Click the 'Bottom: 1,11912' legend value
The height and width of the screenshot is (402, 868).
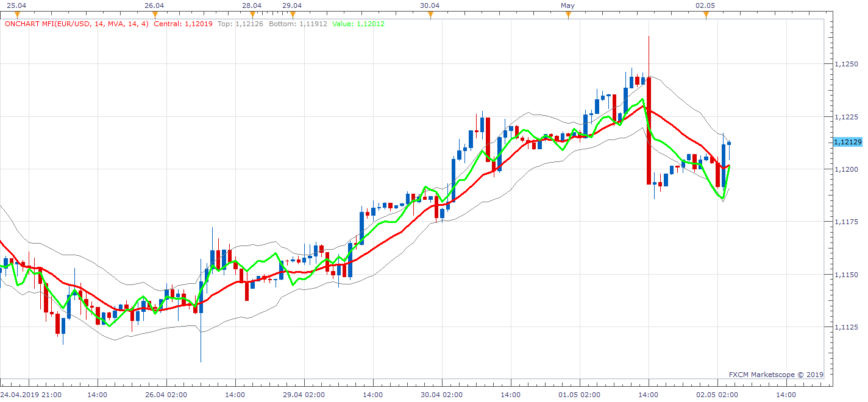(x=298, y=24)
